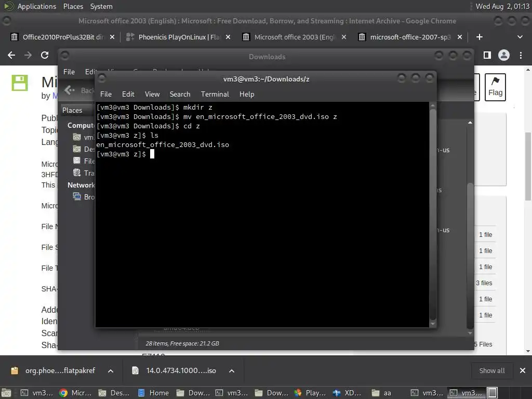Open the Places menu in top panel
Screen dimensions: 532x399
pos(73,6)
